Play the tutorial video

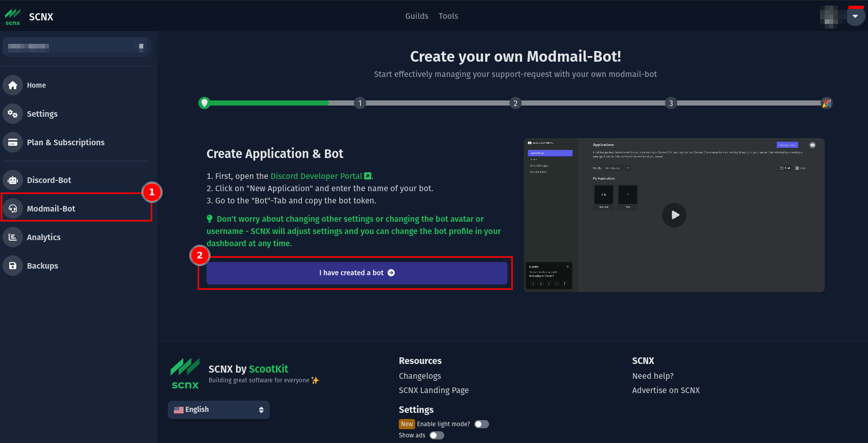point(674,215)
